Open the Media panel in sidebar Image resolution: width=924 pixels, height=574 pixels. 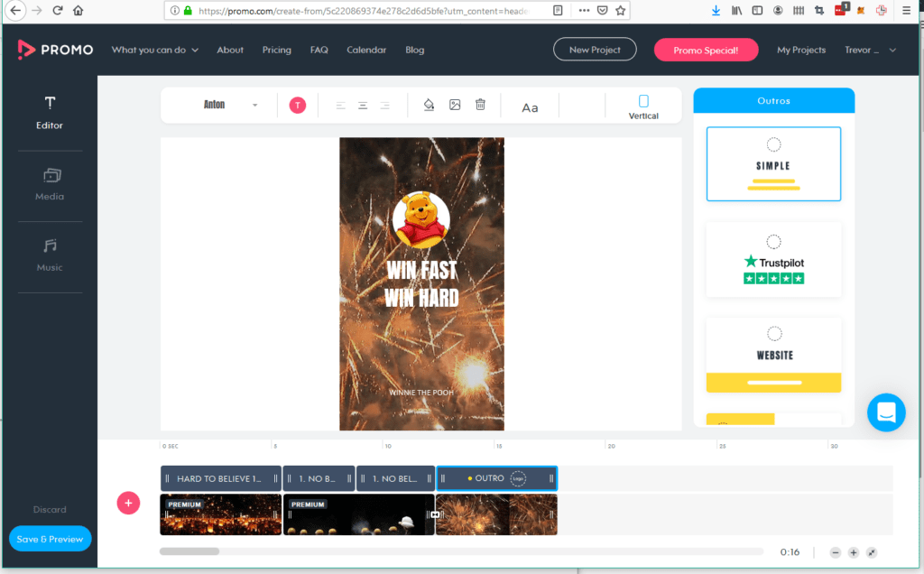(x=50, y=184)
